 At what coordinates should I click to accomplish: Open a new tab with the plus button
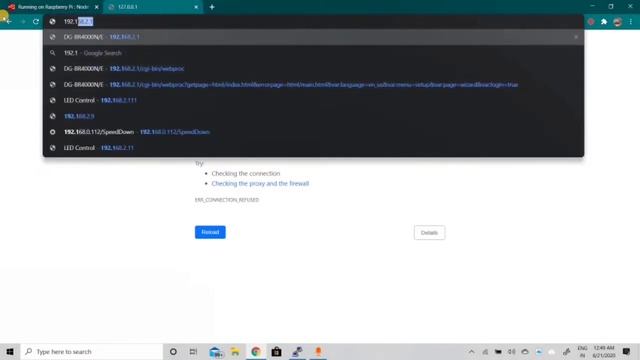coord(212,7)
